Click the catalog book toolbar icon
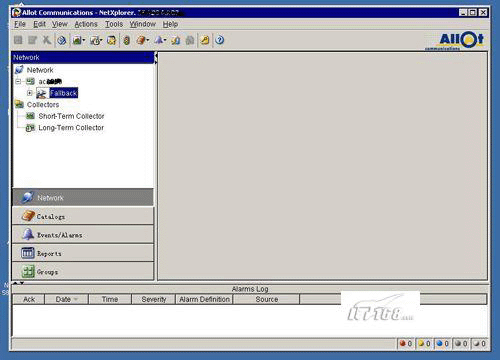The image size is (500, 360). point(141,40)
